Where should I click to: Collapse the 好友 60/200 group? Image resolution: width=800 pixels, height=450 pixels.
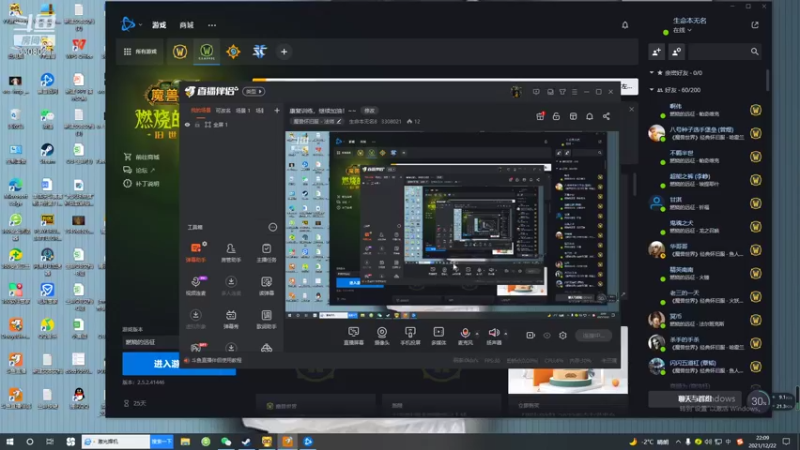pos(652,90)
